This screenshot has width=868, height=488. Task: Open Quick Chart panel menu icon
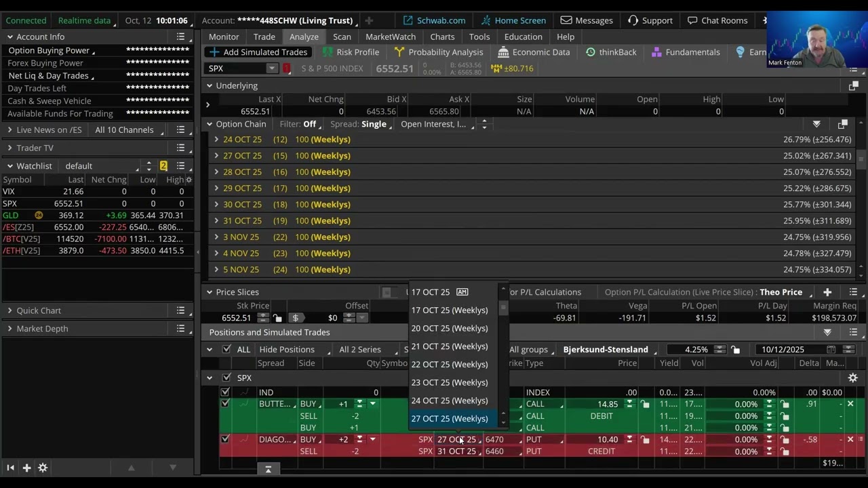coord(180,310)
